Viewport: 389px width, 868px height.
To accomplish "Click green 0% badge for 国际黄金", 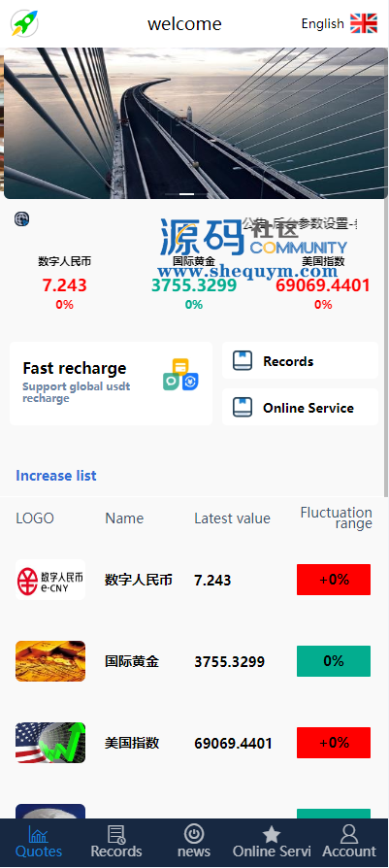I will pyautogui.click(x=334, y=661).
